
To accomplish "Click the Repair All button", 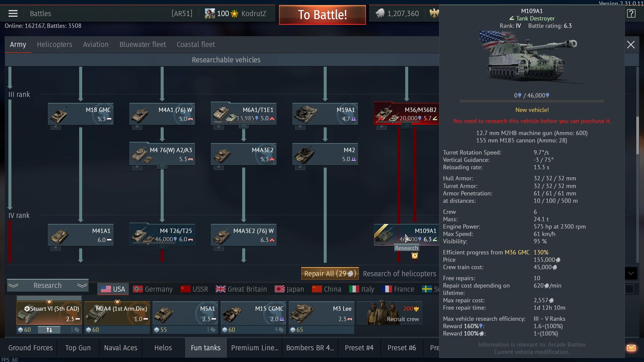I will coord(330,274).
